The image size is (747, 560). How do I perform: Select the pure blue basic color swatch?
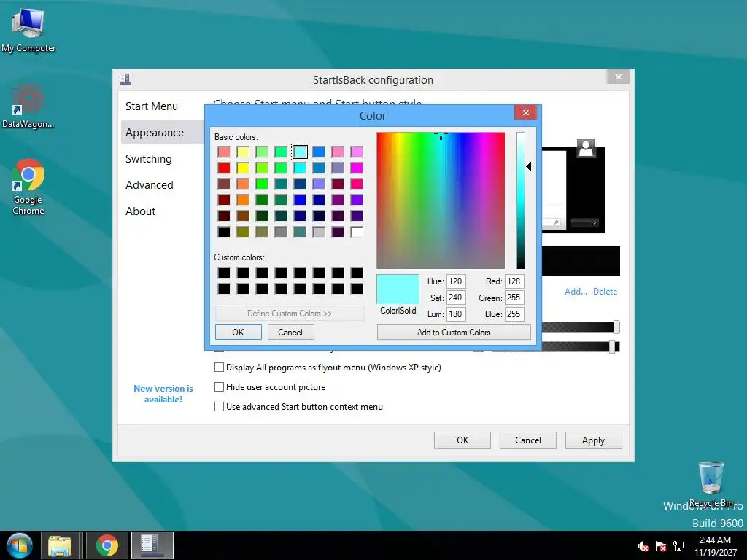coord(300,200)
